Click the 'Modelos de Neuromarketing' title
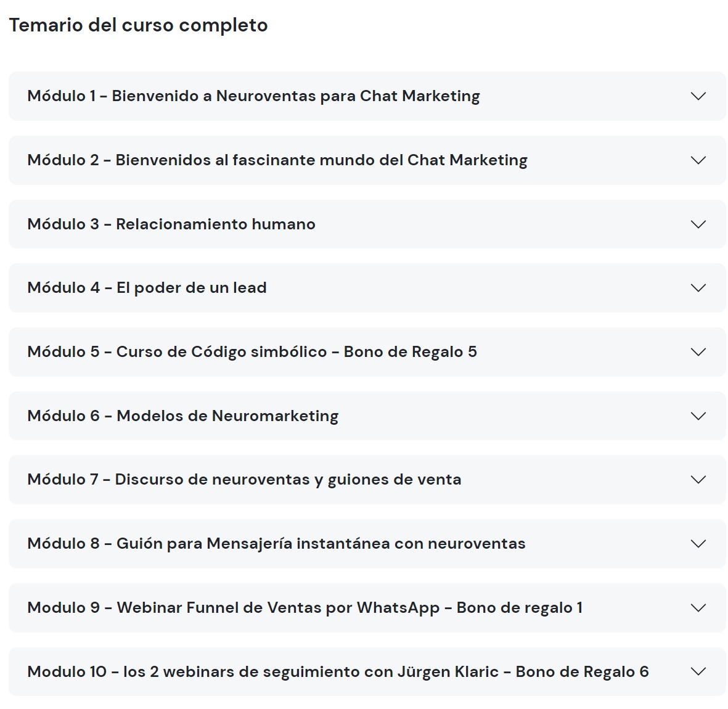 [x=227, y=416]
